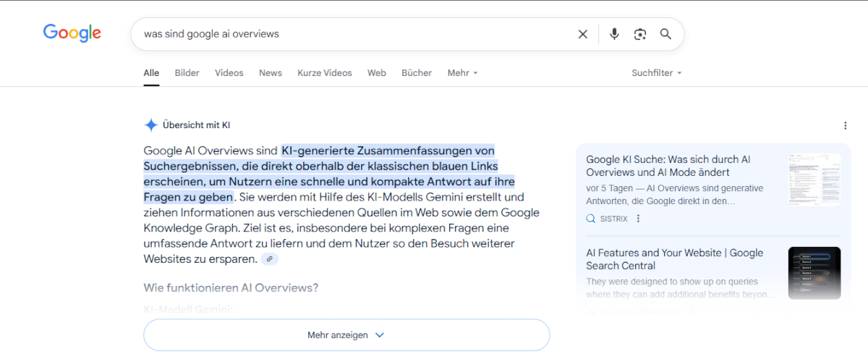Open 'Google KI Suche' source article
Viewport: 868px width, 362px height.
(x=668, y=166)
